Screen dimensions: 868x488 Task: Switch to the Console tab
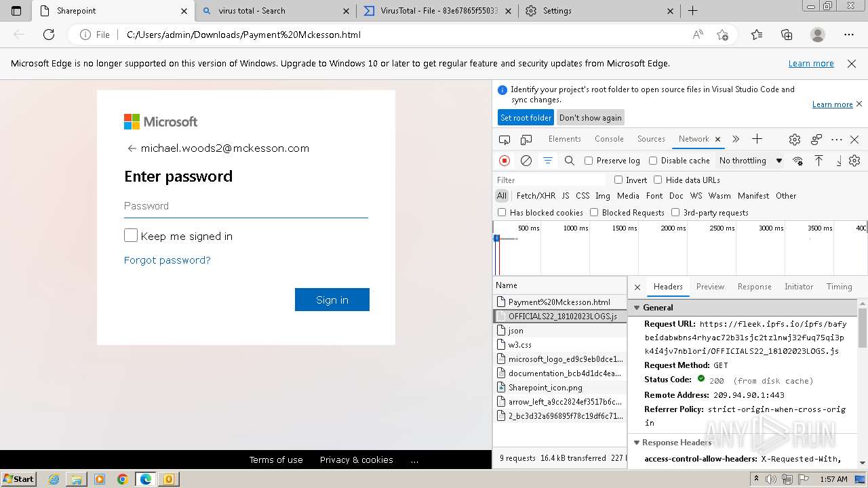click(x=609, y=139)
